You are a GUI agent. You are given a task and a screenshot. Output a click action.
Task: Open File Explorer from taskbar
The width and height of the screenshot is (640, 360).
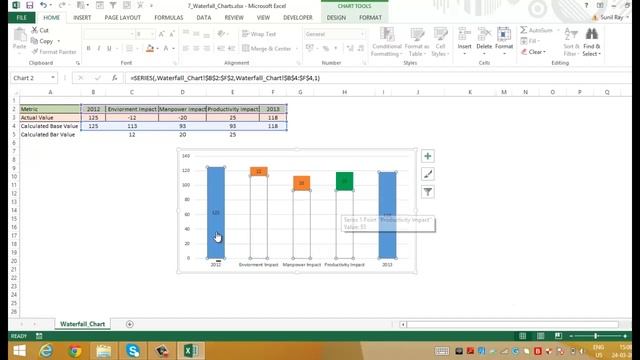click(x=104, y=351)
